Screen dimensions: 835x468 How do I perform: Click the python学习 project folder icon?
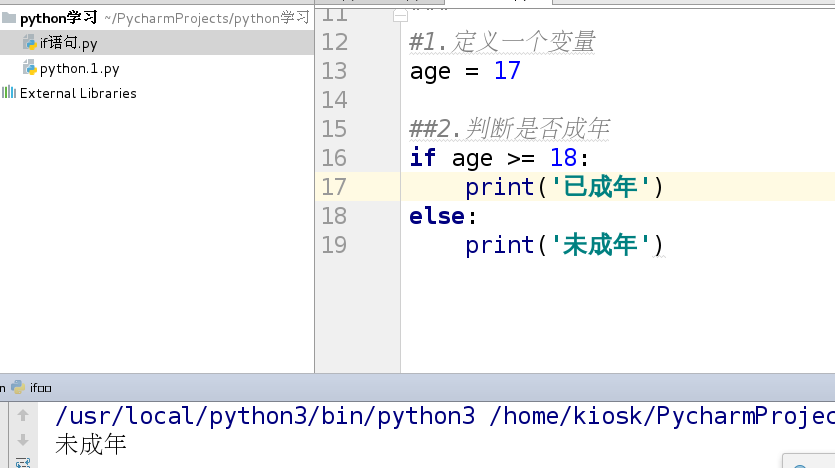click(9, 18)
